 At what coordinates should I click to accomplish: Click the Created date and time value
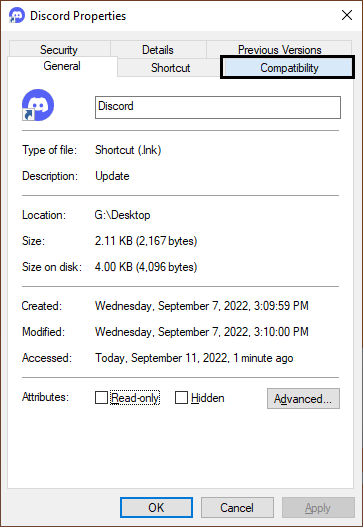click(x=202, y=306)
